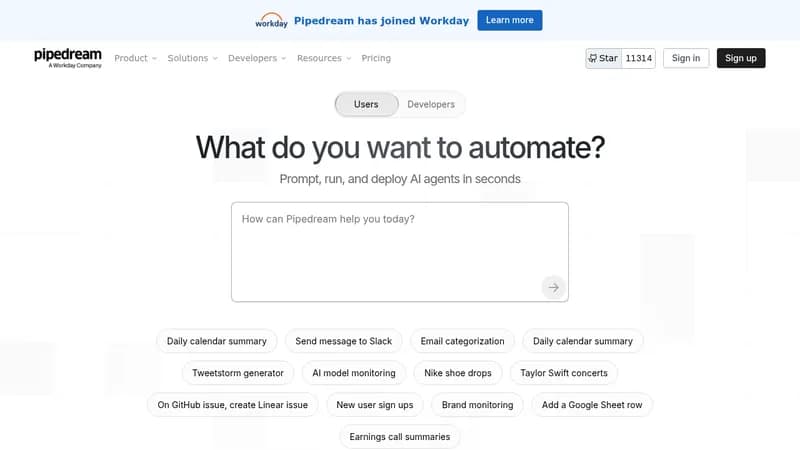This screenshot has height=450, width=800.
Task: Click 'Prompt, run, and deploy AI agents' subtitle
Action: tap(400, 179)
